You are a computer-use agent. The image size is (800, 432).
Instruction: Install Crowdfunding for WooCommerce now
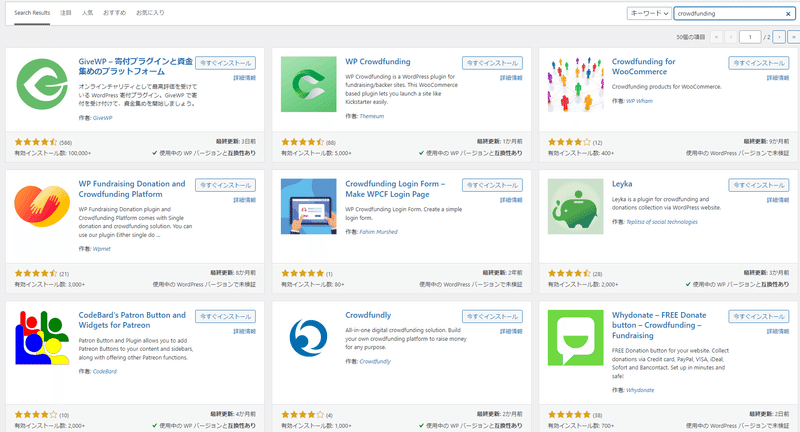[759, 63]
